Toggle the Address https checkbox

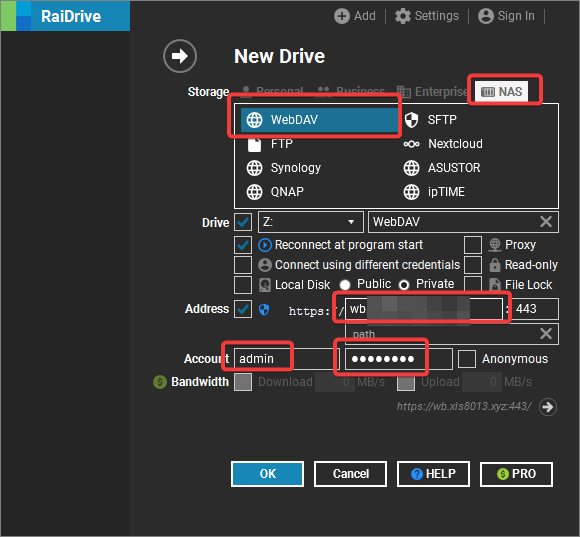click(243, 309)
